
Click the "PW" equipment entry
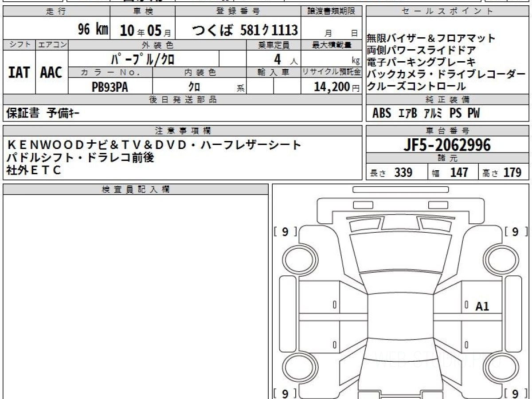(x=473, y=113)
